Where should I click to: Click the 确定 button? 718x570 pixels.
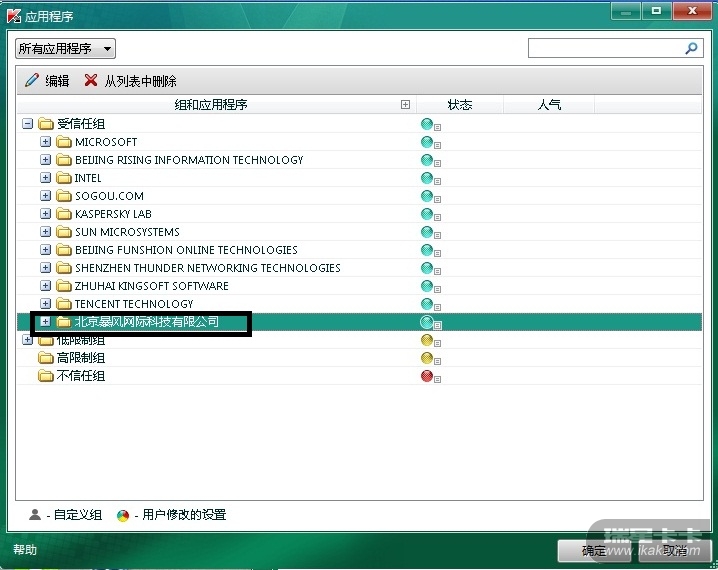594,551
